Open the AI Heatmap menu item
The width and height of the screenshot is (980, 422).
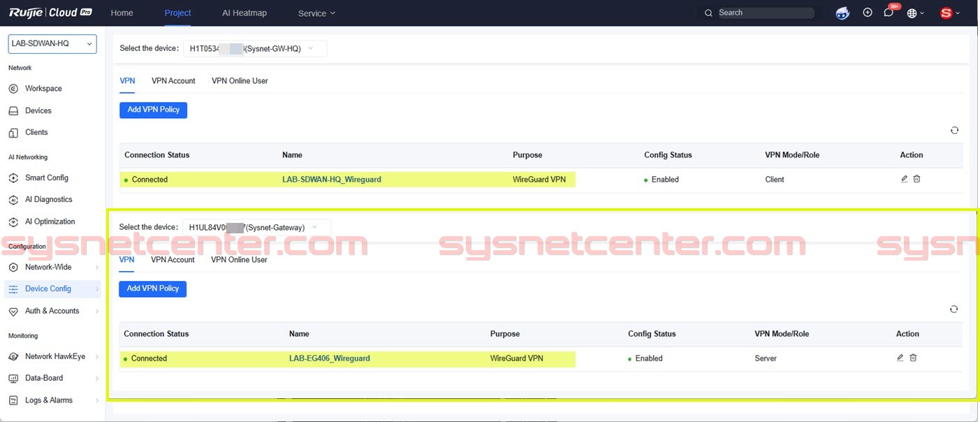(x=244, y=13)
